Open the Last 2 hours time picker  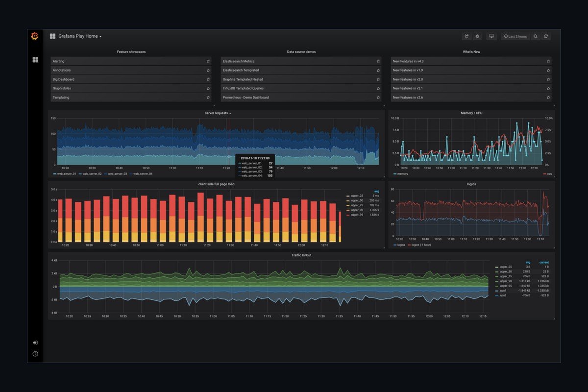[515, 36]
